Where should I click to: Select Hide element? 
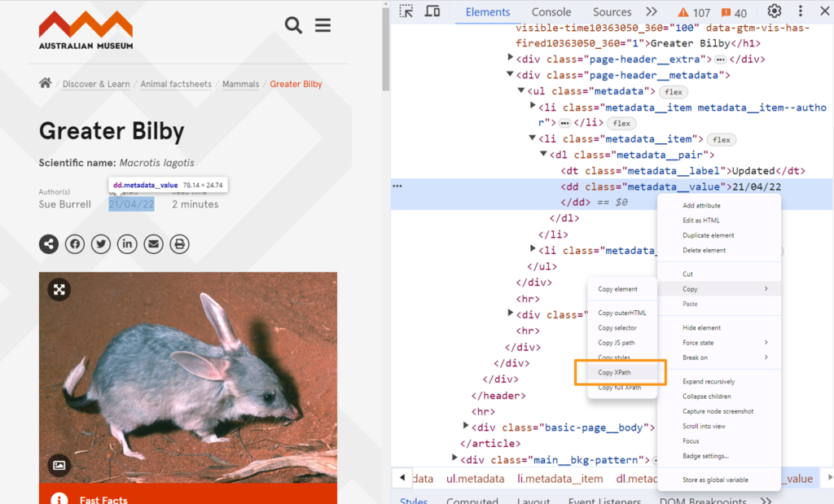pyautogui.click(x=701, y=328)
